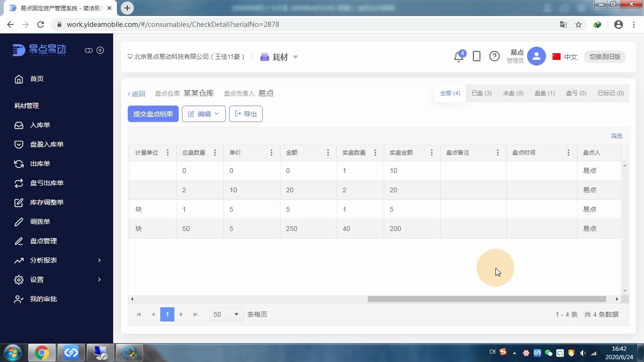The image size is (644, 362).
Task: Open 盘盈入库单 in the sidebar
Action: point(47,144)
